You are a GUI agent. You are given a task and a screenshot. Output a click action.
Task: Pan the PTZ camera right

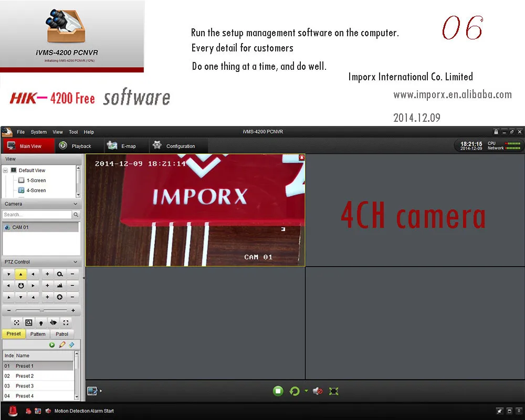33,286
